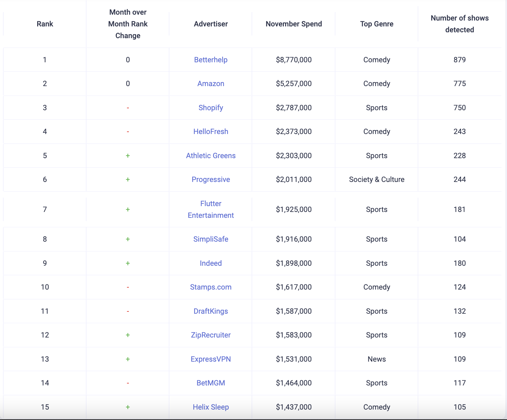Select the $1,587,000 spend cell

click(x=294, y=311)
